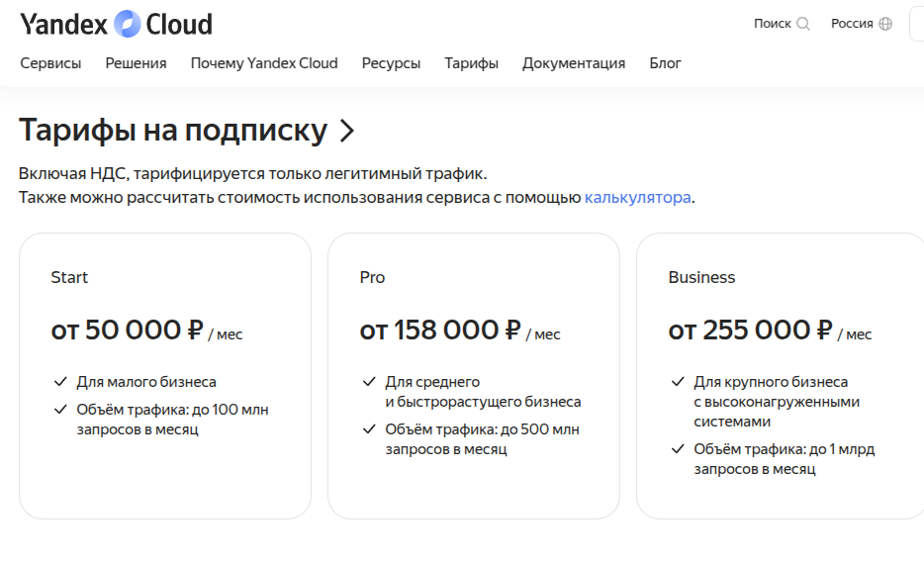Click the line Включая НДС, тарифицируется
Image resolution: width=924 pixels, height=567 pixels.
(x=253, y=173)
